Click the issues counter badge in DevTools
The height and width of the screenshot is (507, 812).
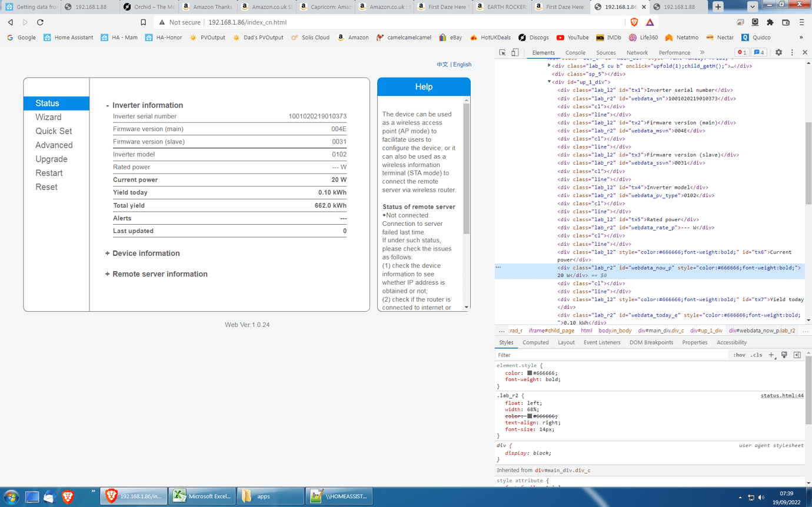[760, 52]
